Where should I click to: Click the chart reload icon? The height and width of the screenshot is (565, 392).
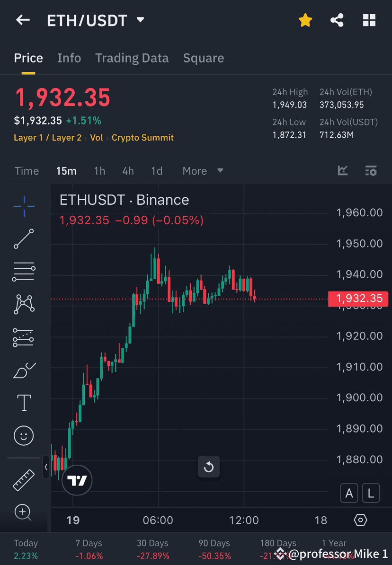pos(209,467)
